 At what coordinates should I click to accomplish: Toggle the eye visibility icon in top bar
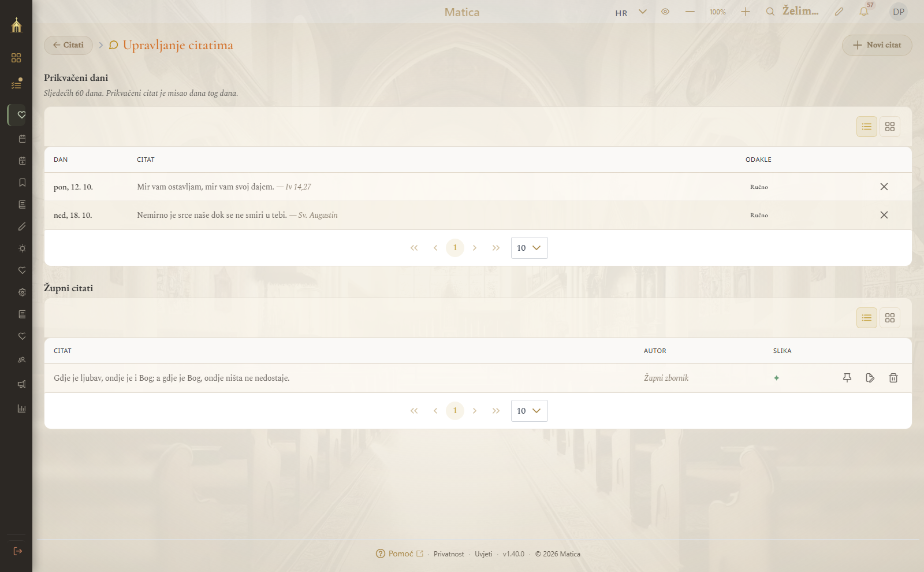click(x=665, y=12)
